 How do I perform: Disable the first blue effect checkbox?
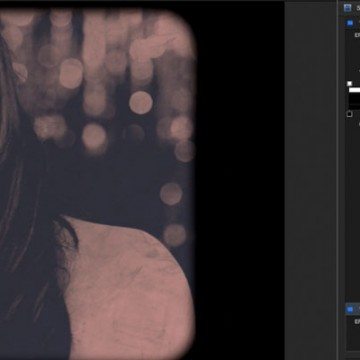[350, 23]
